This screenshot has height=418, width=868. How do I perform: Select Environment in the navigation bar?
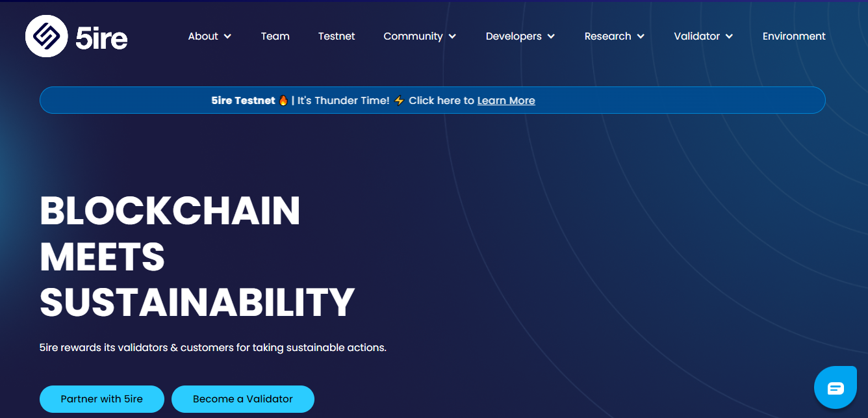point(794,36)
